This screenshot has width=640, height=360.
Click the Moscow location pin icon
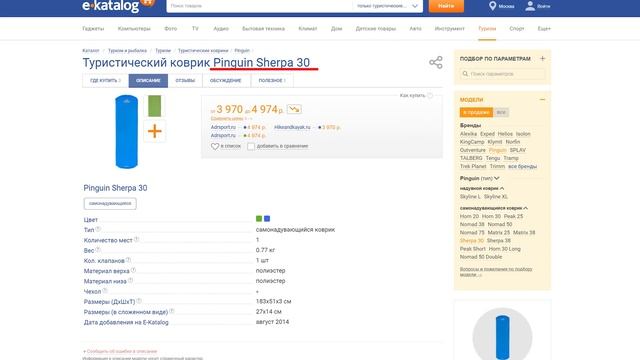[493, 6]
